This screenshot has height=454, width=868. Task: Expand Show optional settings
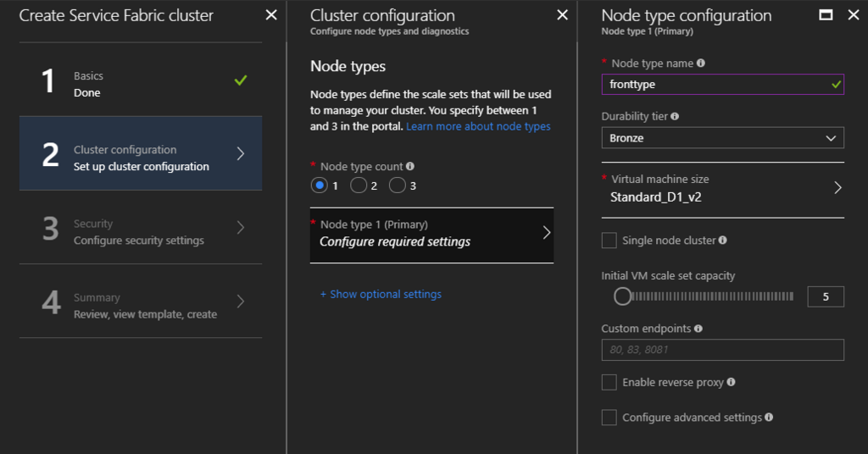[381, 294]
